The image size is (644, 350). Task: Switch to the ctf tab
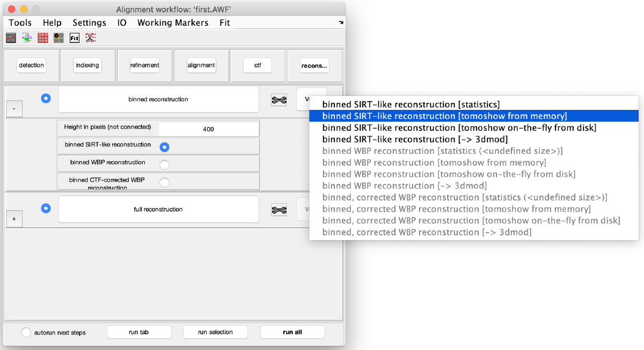258,65
